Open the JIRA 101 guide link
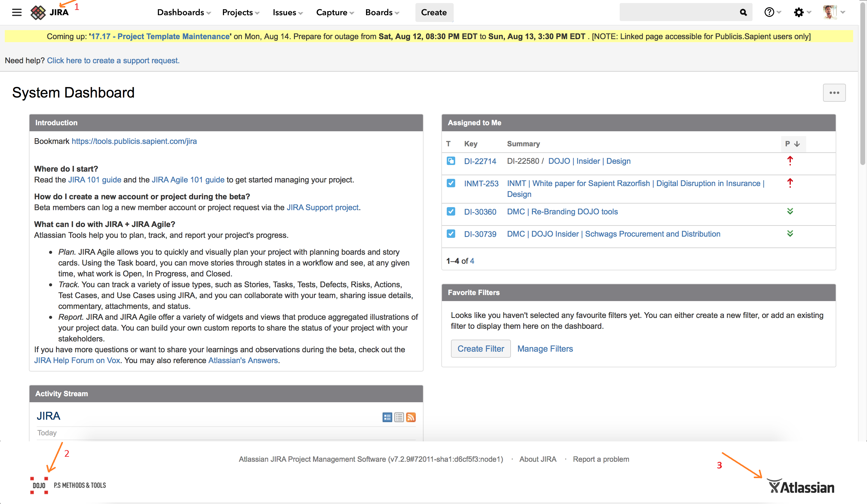 tap(95, 180)
